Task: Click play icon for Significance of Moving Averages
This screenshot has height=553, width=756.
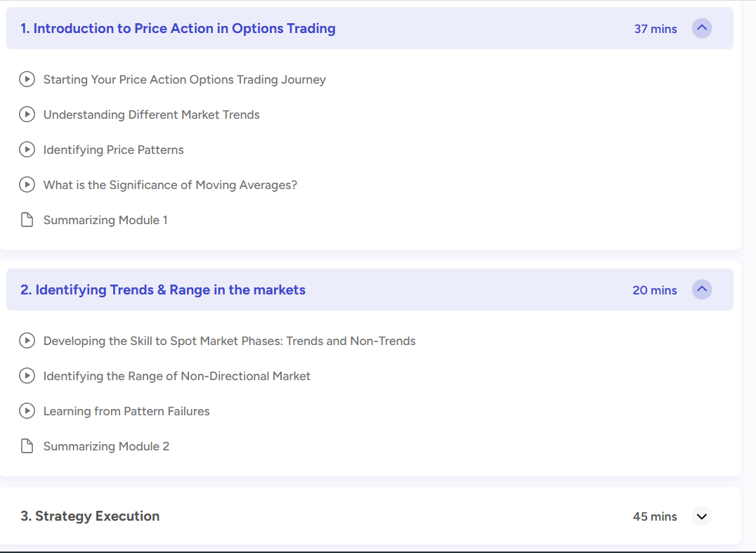Action: click(x=27, y=185)
